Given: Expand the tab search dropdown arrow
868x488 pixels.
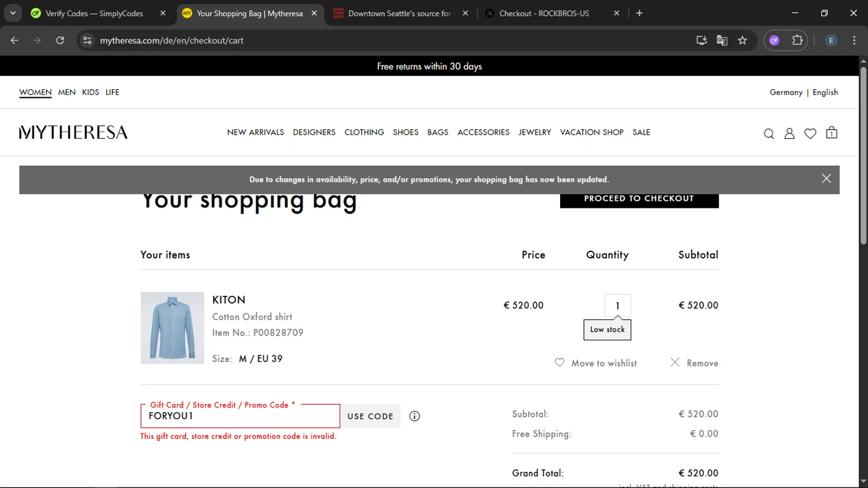Looking at the screenshot, I should click(x=13, y=13).
